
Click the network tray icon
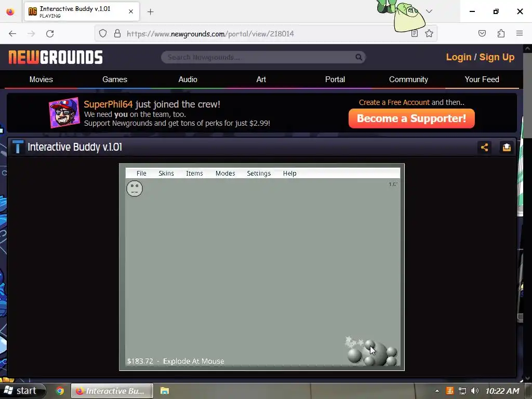[462, 391]
